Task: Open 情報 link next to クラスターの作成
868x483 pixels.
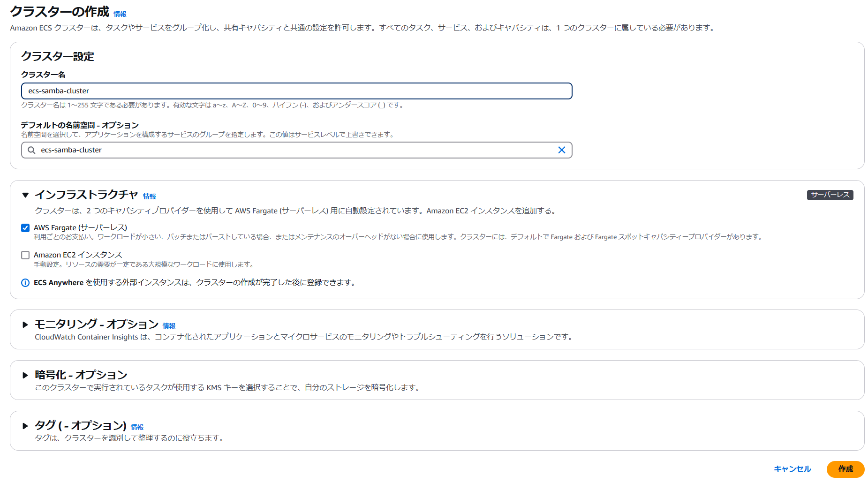Action: [x=120, y=14]
